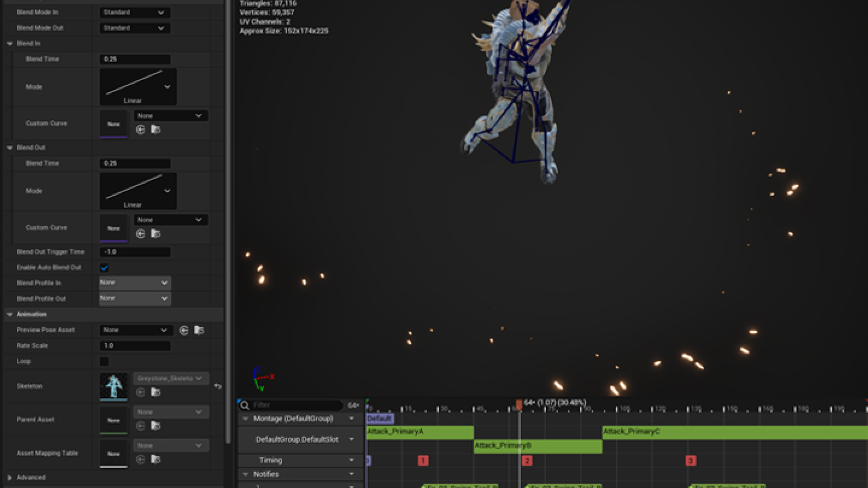This screenshot has width=868, height=488.
Task: Use selected asset for Preview Pose Asset
Action: click(x=184, y=330)
